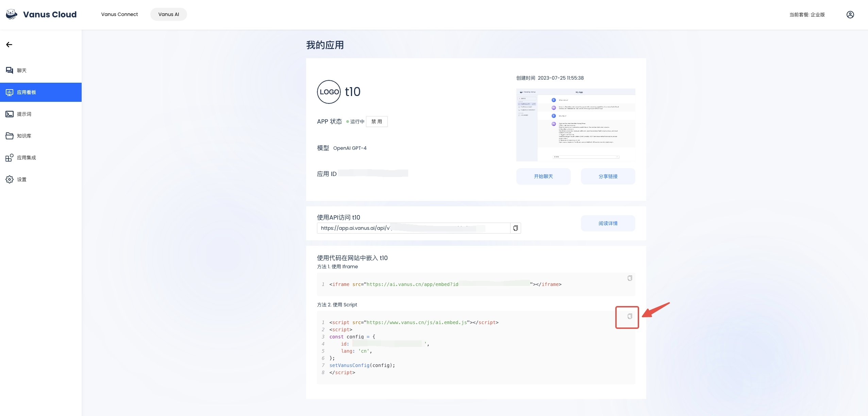Click the round LOGO avatar of t10
Screen dimensions: 868x416
click(x=329, y=92)
